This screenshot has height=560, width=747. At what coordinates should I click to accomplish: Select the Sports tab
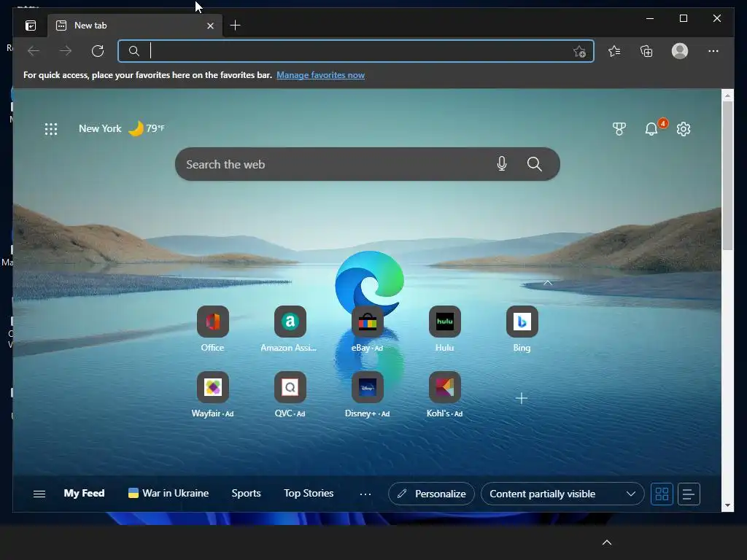click(247, 494)
